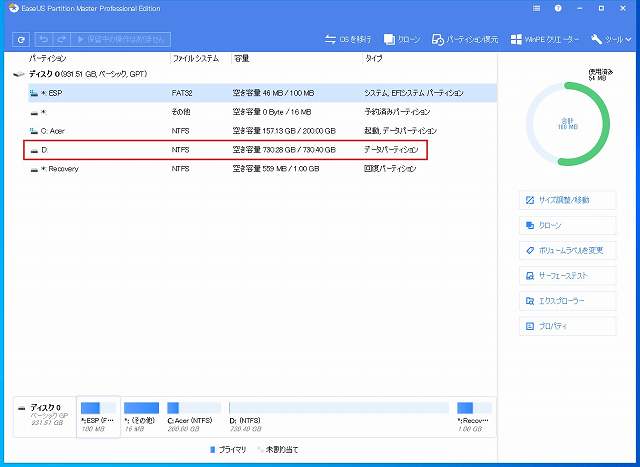Image resolution: width=640 pixels, height=467 pixels.
Task: Click the エクスプローラー button
Action: click(567, 301)
